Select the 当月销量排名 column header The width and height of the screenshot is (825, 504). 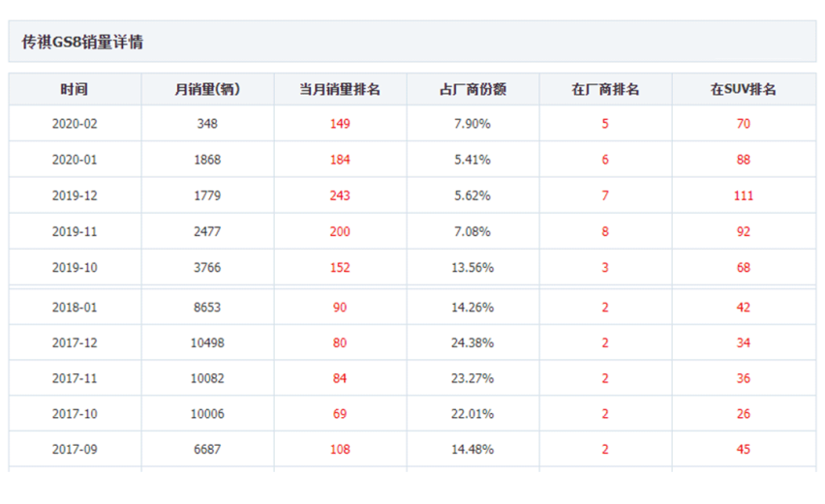[x=340, y=89]
